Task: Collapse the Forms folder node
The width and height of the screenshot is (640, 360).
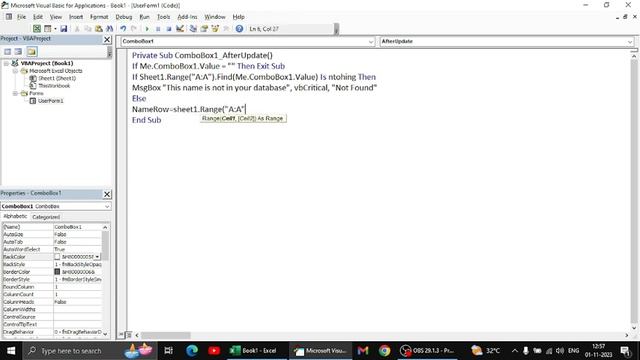Action: [x=15, y=93]
